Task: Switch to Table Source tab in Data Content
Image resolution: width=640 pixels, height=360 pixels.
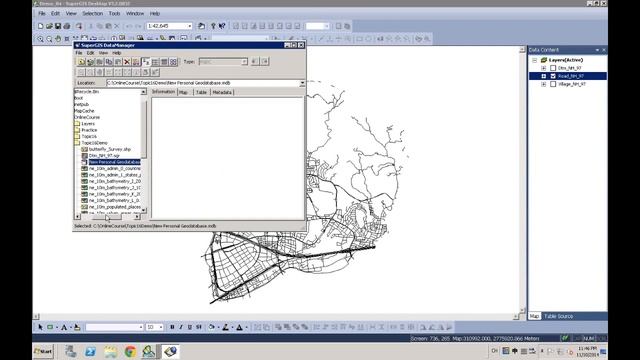Action: click(x=558, y=316)
